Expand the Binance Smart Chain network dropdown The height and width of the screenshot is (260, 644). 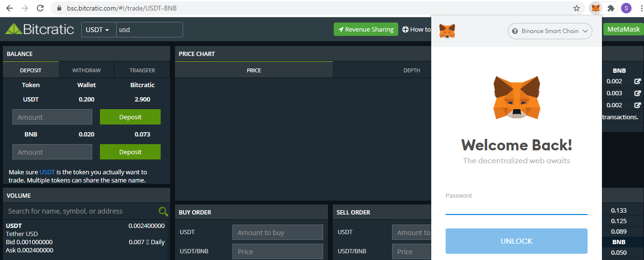pos(550,31)
